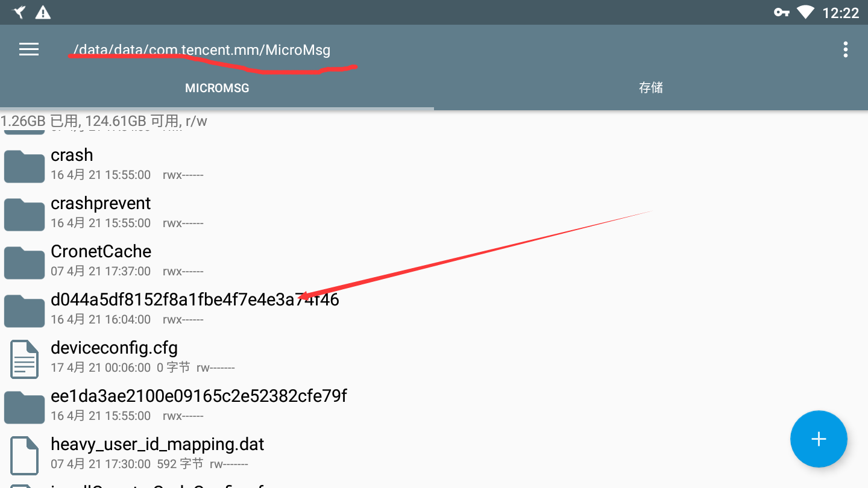Click the warning triangle notification icon

[43, 12]
